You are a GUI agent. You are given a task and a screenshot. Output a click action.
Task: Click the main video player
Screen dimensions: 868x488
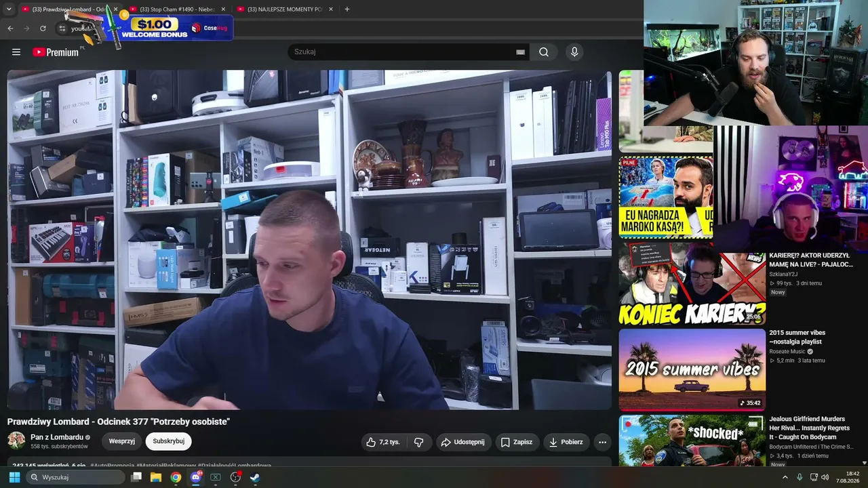(x=309, y=240)
